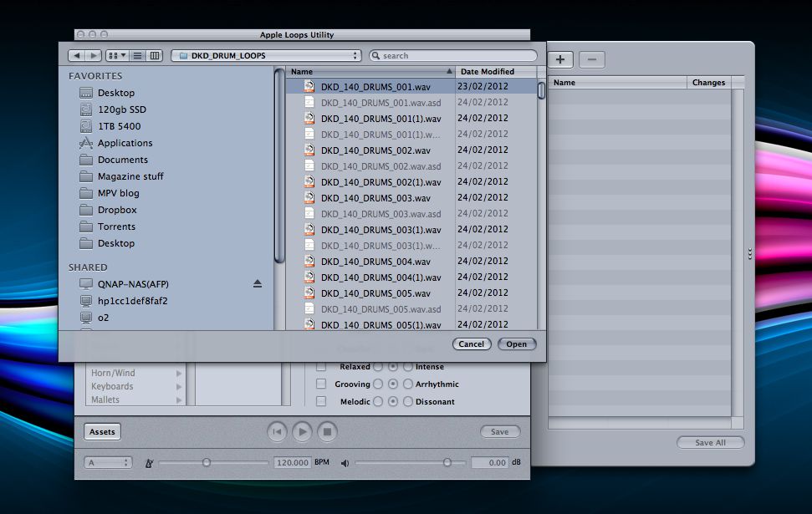Image resolution: width=812 pixels, height=514 pixels.
Task: Stop playback with the Stop button
Action: pos(327,432)
